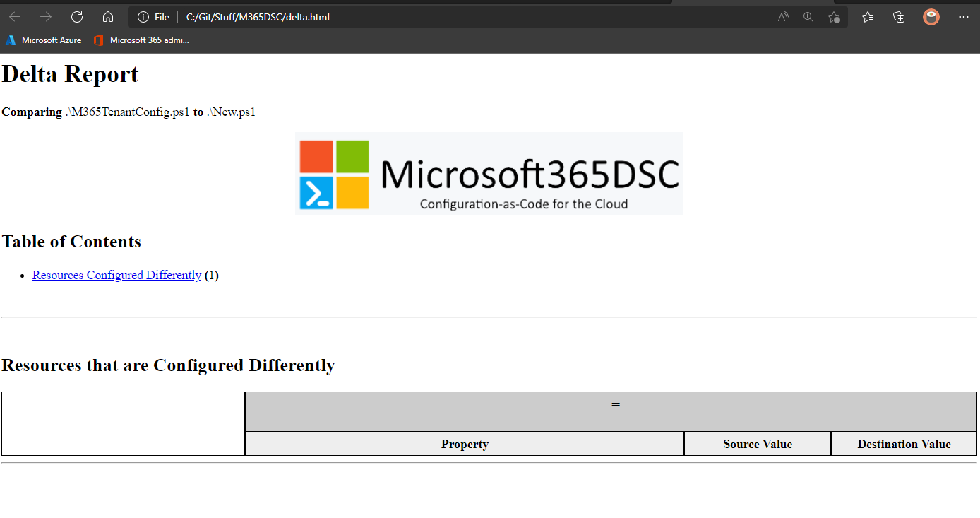Follow the Resources Configured Differently link
This screenshot has height=518, width=980.
coord(116,275)
